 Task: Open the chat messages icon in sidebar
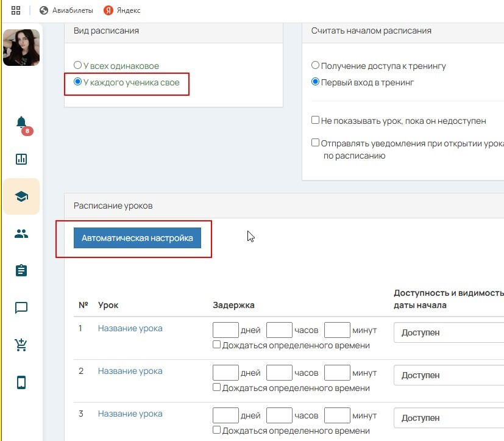(21, 308)
